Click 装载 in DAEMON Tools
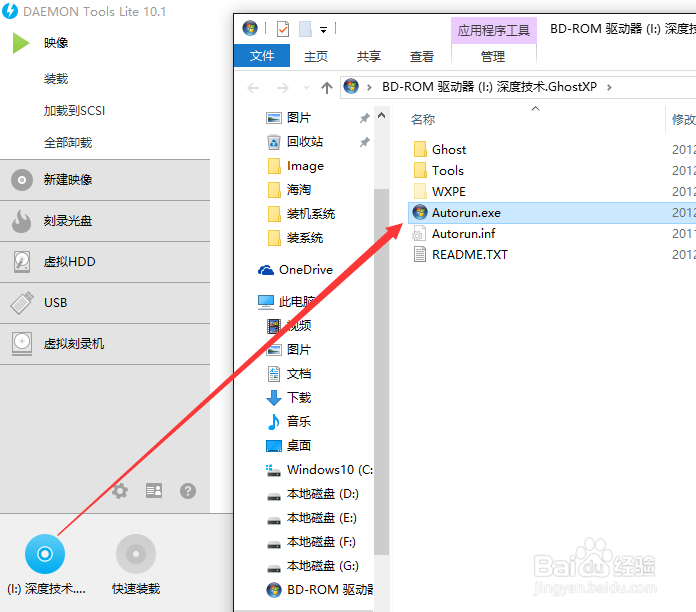 [x=56, y=79]
